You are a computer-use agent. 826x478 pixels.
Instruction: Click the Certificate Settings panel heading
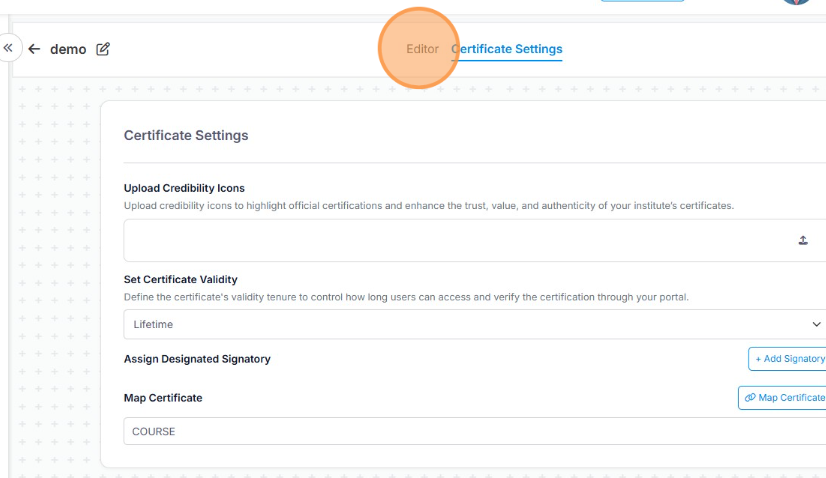click(186, 135)
